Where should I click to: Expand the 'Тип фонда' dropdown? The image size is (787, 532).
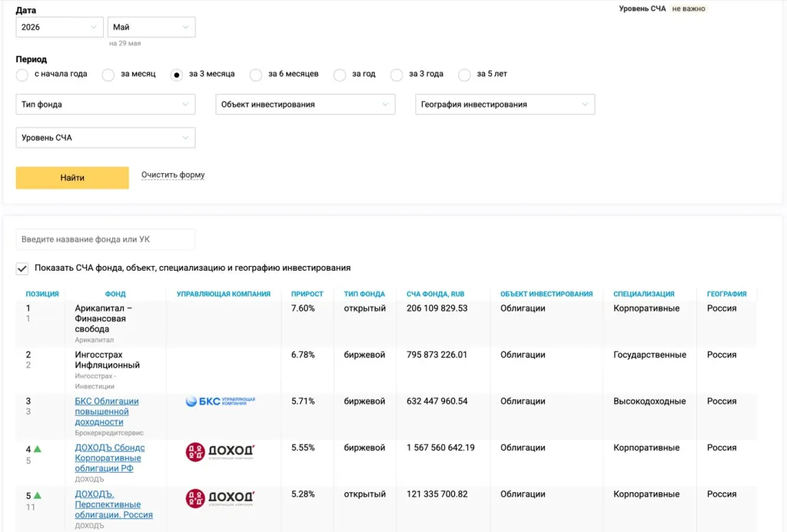click(105, 105)
